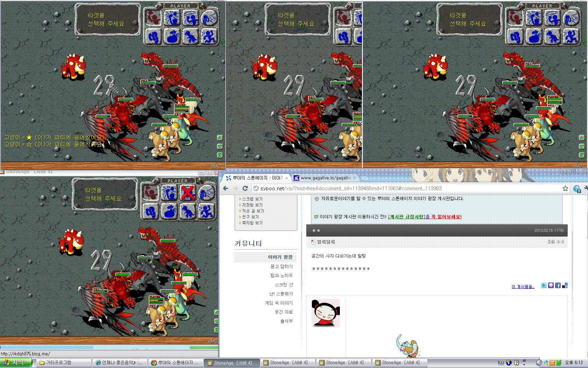Screen dimensions: 588x368
Task: Select the Pet command in top-right game window
Action: tap(553, 36)
